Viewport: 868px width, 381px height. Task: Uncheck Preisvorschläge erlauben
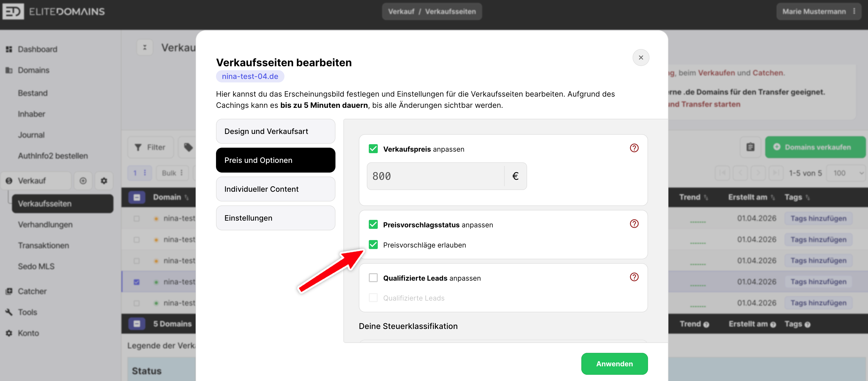(x=373, y=245)
